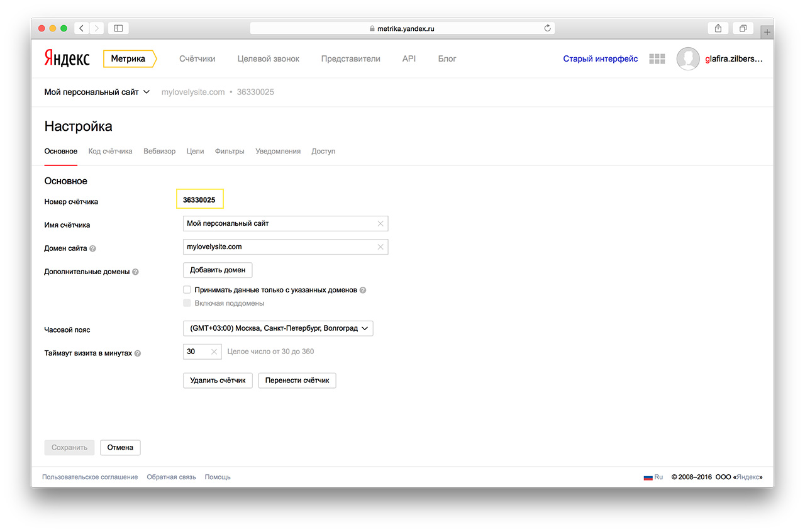Viewport: 805px width, 532px height.
Task: Expand the Мой персональный сайт counter selector
Action: tap(97, 92)
